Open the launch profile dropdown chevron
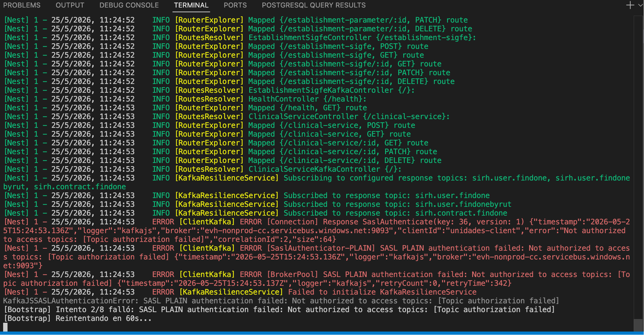 click(640, 5)
